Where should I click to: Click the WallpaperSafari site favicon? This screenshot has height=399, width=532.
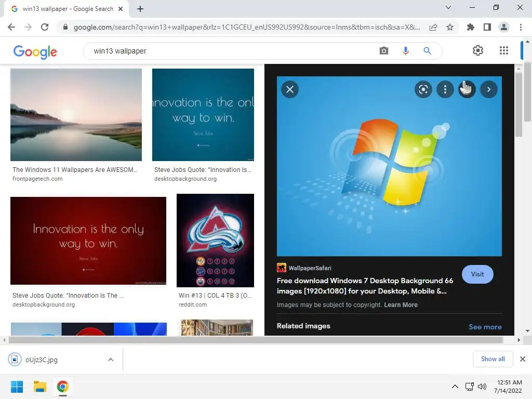click(281, 268)
